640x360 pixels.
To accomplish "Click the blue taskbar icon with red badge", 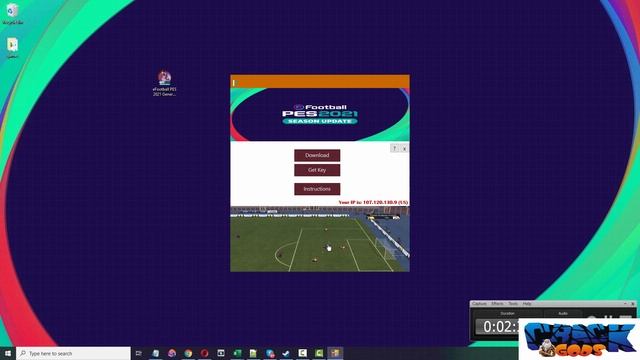I will (x=270, y=353).
